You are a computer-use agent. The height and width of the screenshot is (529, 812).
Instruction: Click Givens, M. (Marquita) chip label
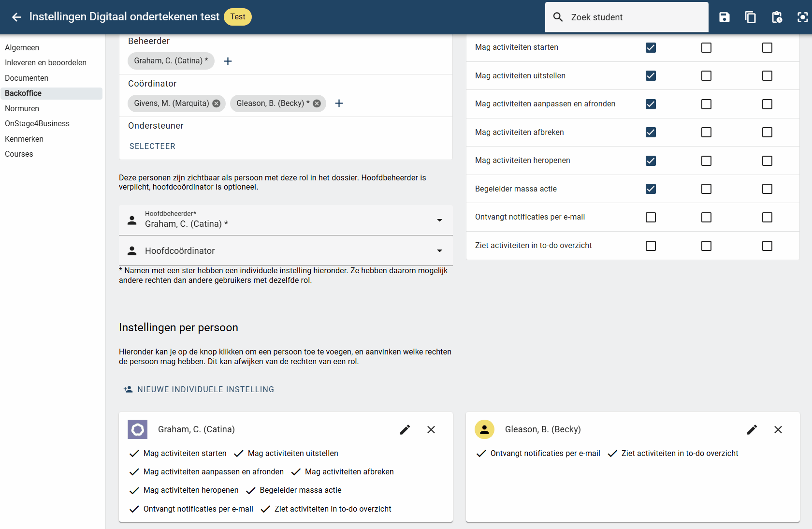pos(172,103)
